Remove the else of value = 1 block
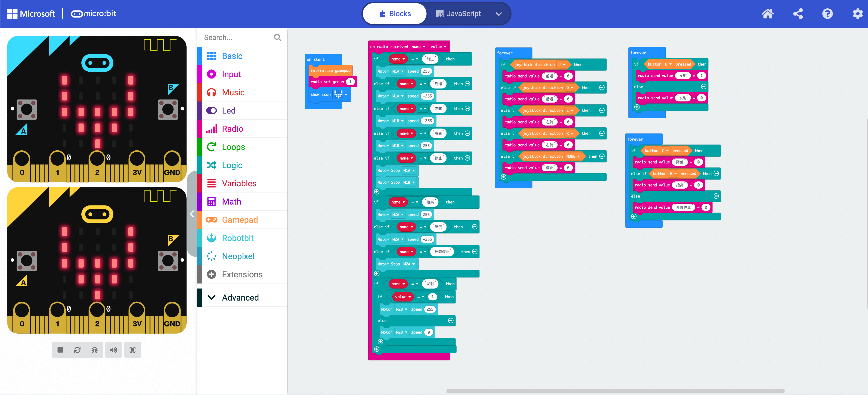The width and height of the screenshot is (868, 395). point(451,320)
